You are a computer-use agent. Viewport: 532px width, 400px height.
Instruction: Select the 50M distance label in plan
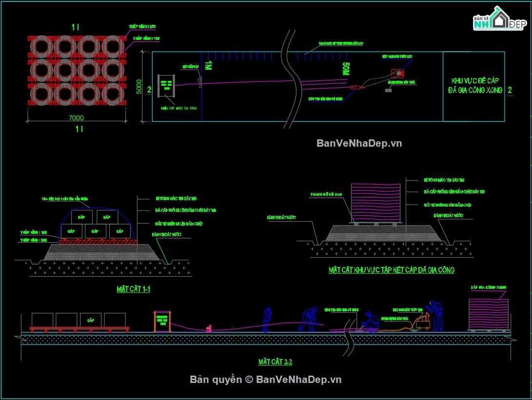coord(346,69)
